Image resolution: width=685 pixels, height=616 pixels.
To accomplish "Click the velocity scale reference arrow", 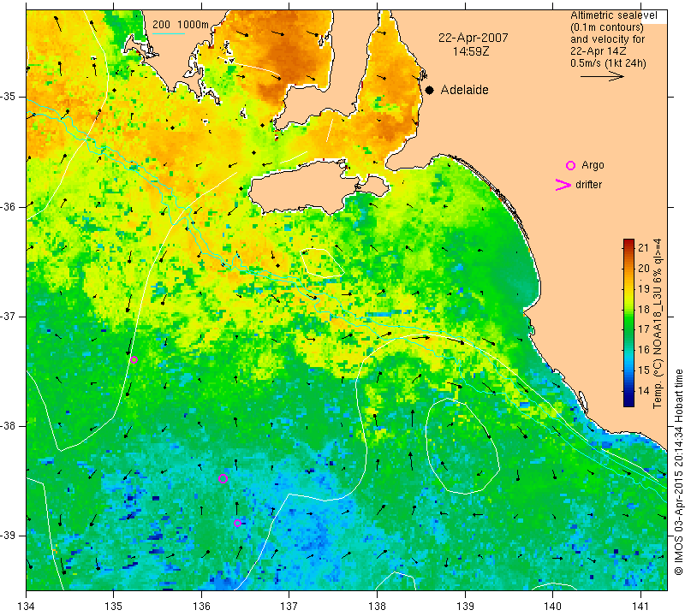I will tap(602, 76).
